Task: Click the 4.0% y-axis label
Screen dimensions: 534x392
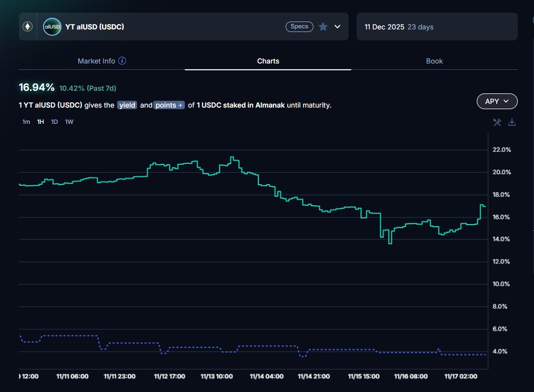Action: pos(499,352)
